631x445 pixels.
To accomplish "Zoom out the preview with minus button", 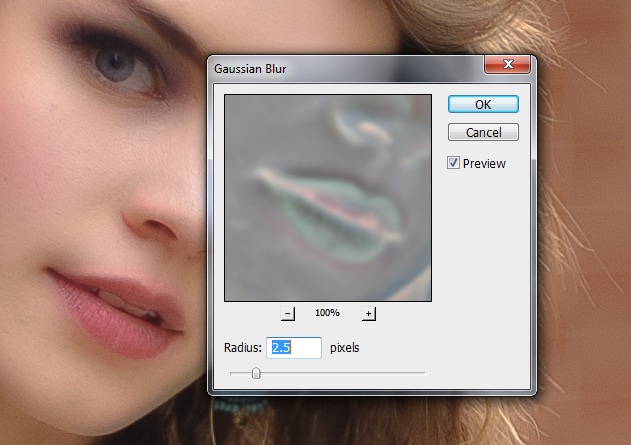I will click(287, 313).
